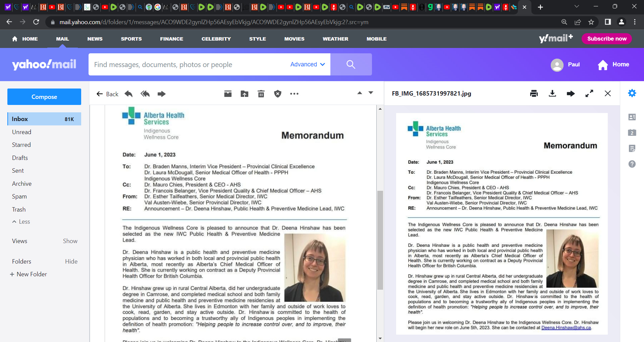The height and width of the screenshot is (342, 644).
Task: Open the Starred folder
Action: click(x=21, y=145)
